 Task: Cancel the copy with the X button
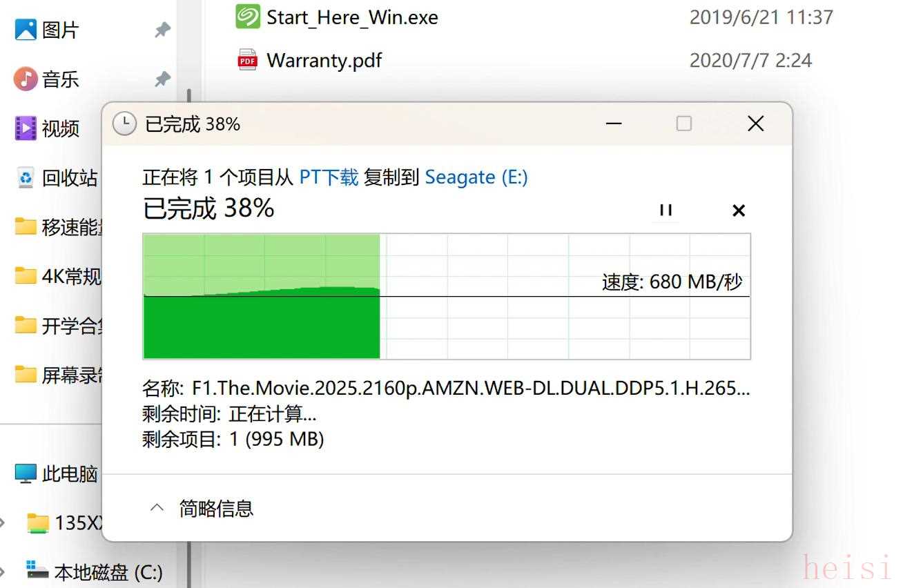pyautogui.click(x=738, y=210)
